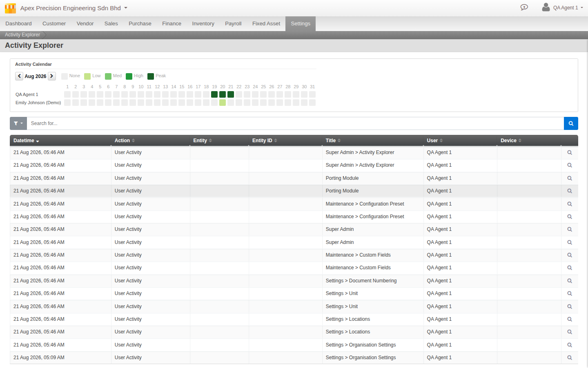Click Emily Johnson calendar cell for day 20
The height and width of the screenshot is (369, 588).
pos(223,103)
